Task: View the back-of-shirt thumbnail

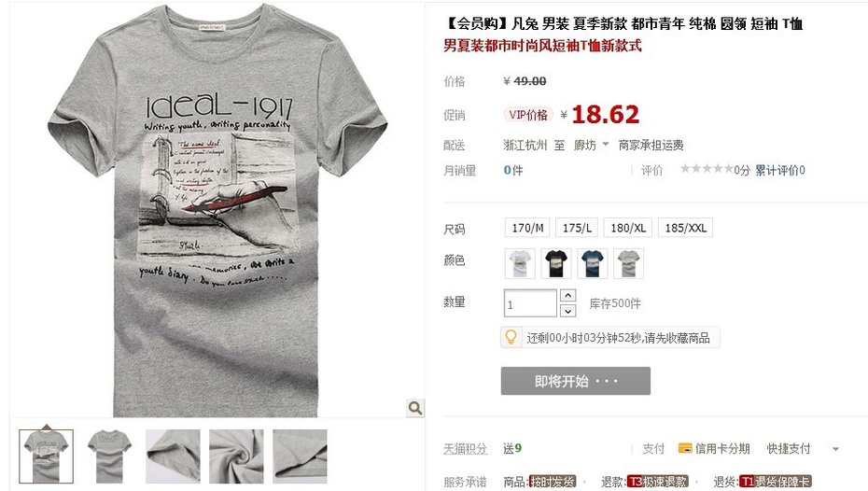Action: click(x=109, y=456)
